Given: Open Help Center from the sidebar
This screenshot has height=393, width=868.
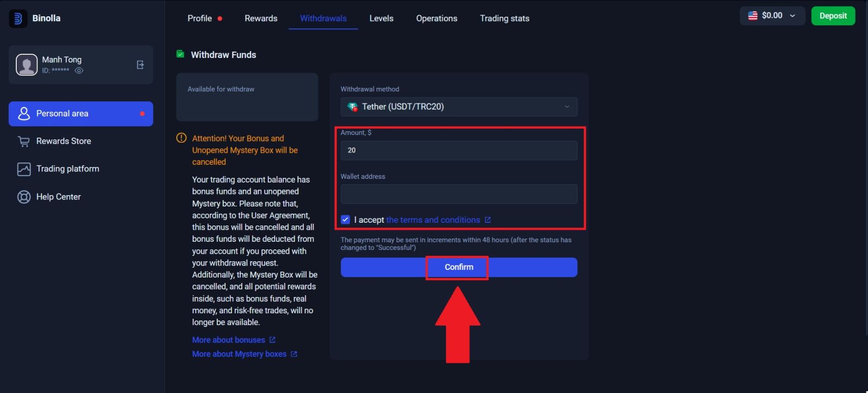Looking at the screenshot, I should coord(58,197).
